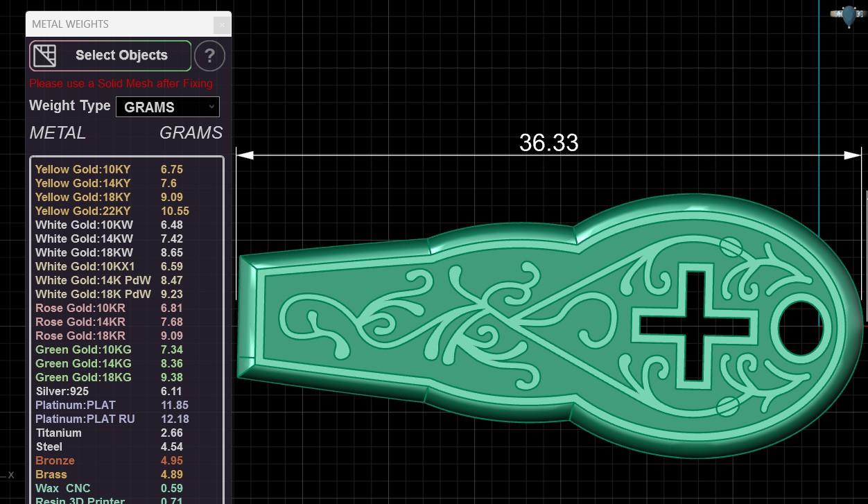Select the Yellow Gold:10KY row
The height and width of the screenshot is (504, 868).
(126, 169)
